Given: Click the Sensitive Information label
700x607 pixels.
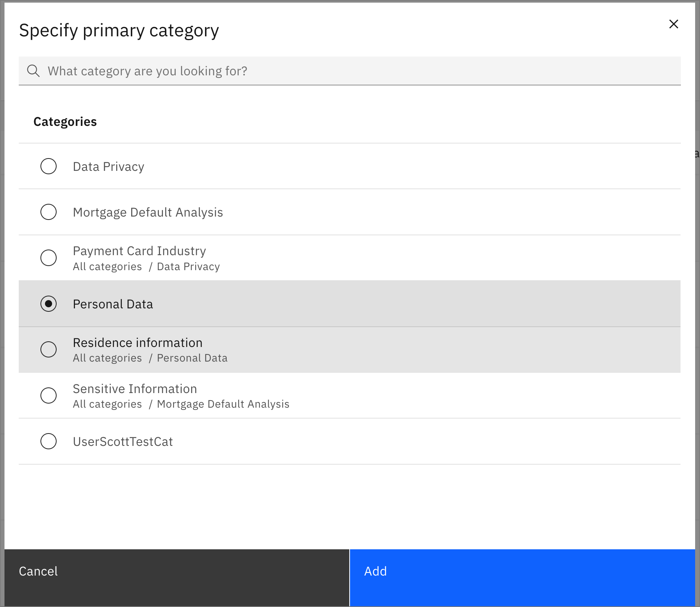Looking at the screenshot, I should click(135, 389).
